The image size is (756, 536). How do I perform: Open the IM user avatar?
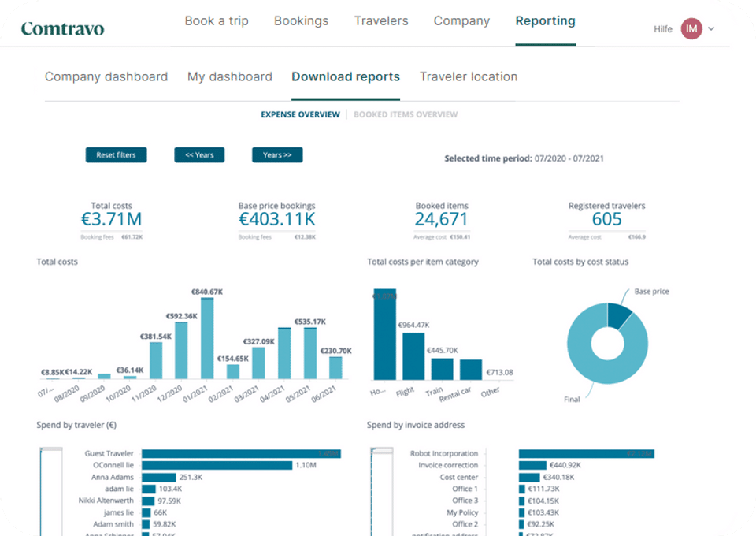pyautogui.click(x=691, y=29)
